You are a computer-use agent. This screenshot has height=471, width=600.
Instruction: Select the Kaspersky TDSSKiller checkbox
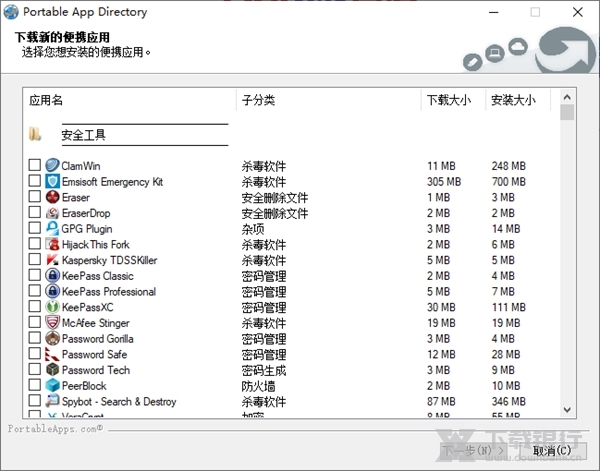(x=35, y=259)
